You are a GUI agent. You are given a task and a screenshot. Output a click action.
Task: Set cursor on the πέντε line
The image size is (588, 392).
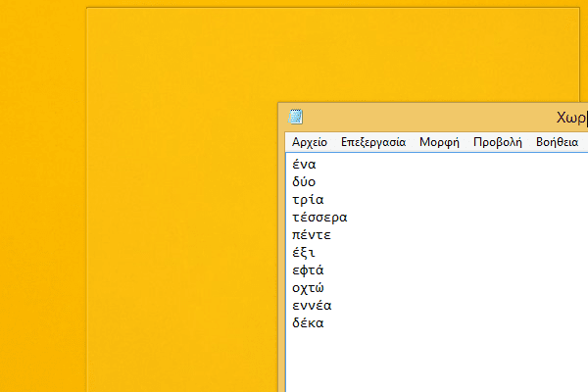pyautogui.click(x=312, y=235)
